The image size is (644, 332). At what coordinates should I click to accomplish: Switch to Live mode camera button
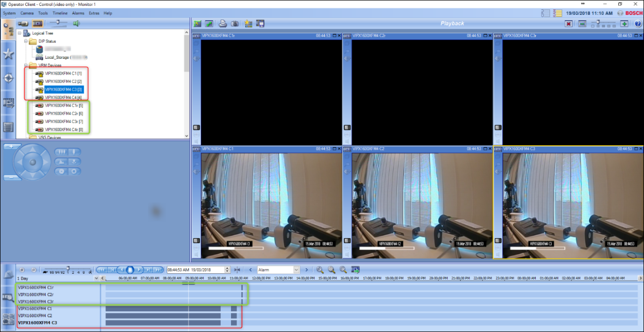pyautogui.click(x=23, y=23)
